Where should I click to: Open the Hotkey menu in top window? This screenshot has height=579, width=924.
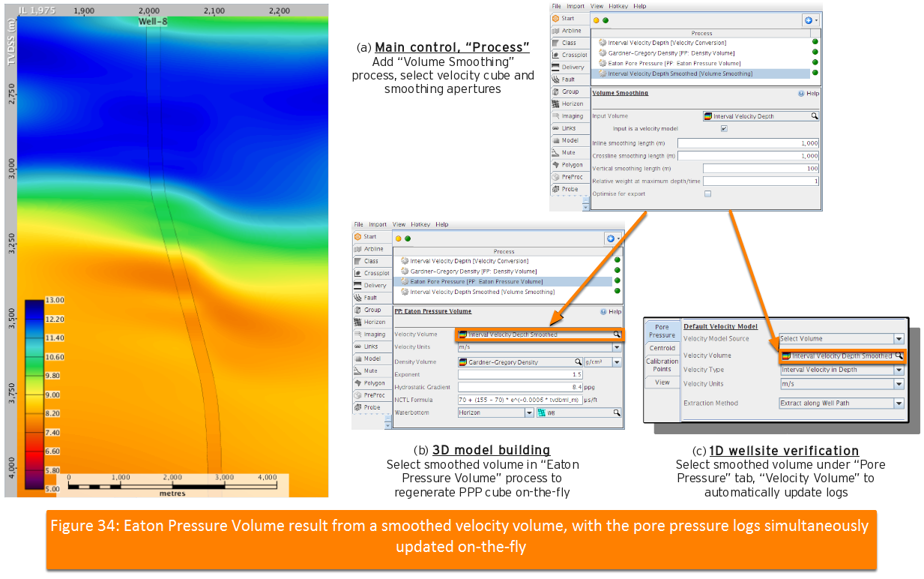click(x=618, y=6)
